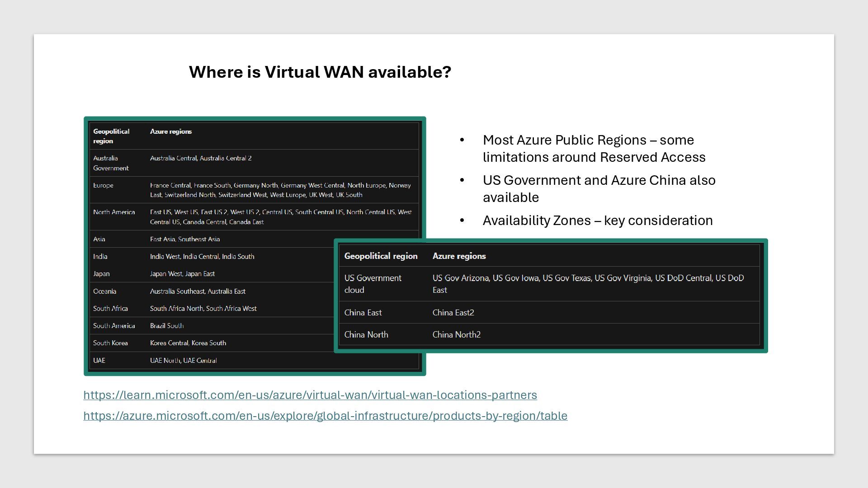868x488 pixels.
Task: Click 'Geopolitical region' header in the public regions table
Action: [x=111, y=136]
